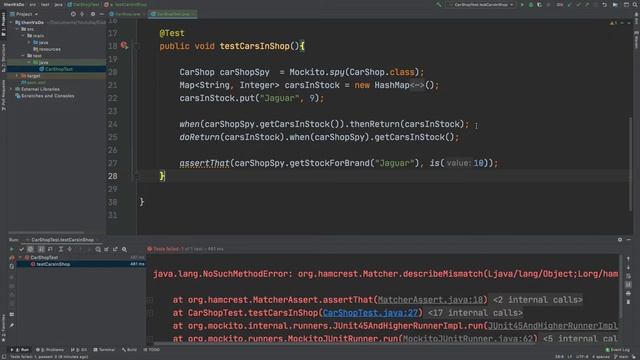The height and width of the screenshot is (360, 640).
Task: Open Run panel settings gear
Action: click(620, 240)
